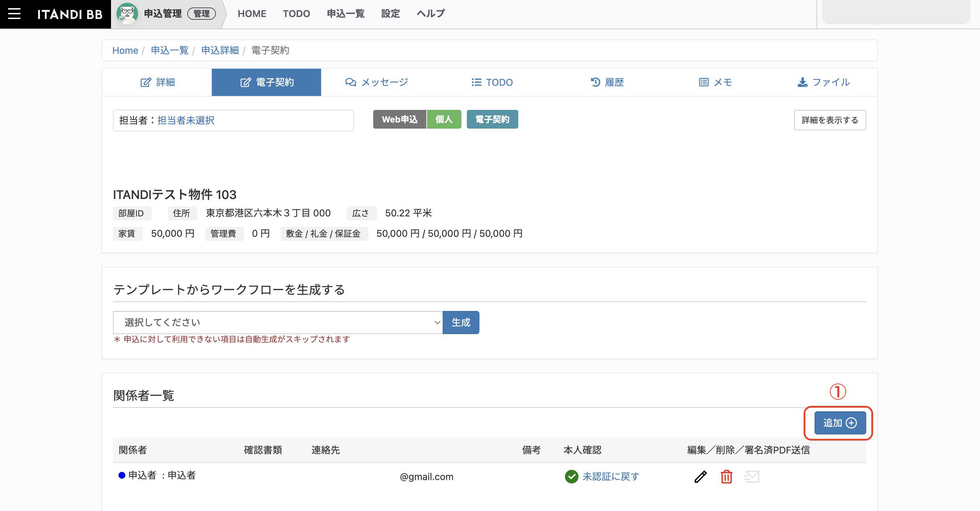Viewport: 980px width, 511px height.
Task: Expand the 選択してください template dropdown
Action: click(278, 323)
